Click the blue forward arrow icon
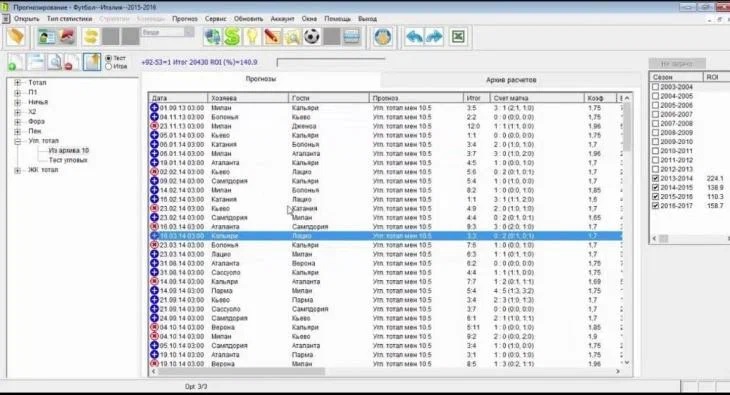 click(x=434, y=37)
